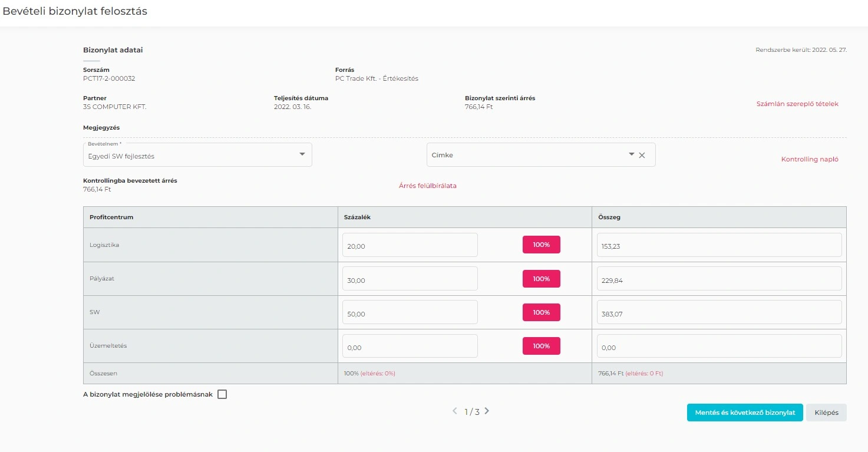Open Számlán szereplő tételek link
This screenshot has height=452, width=868.
797,104
